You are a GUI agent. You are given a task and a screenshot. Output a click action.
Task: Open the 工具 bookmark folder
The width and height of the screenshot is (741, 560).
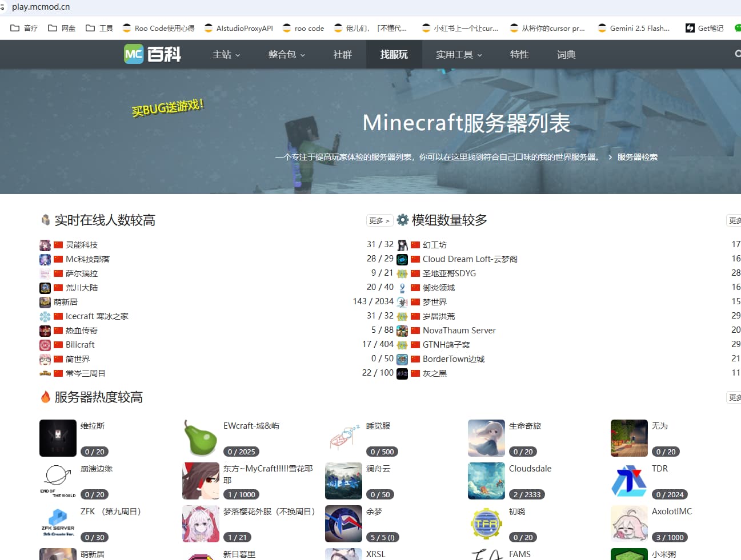(99, 28)
